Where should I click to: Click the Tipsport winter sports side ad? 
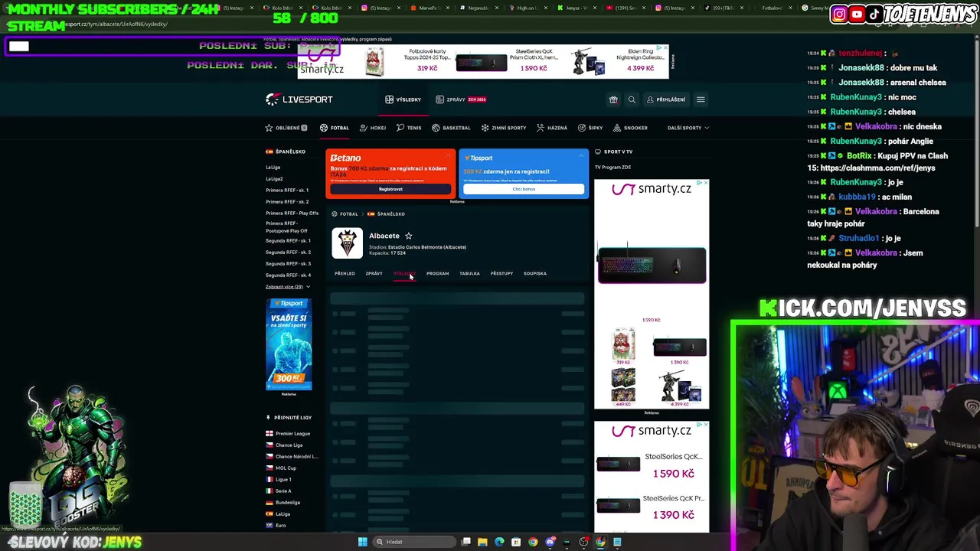pos(289,344)
